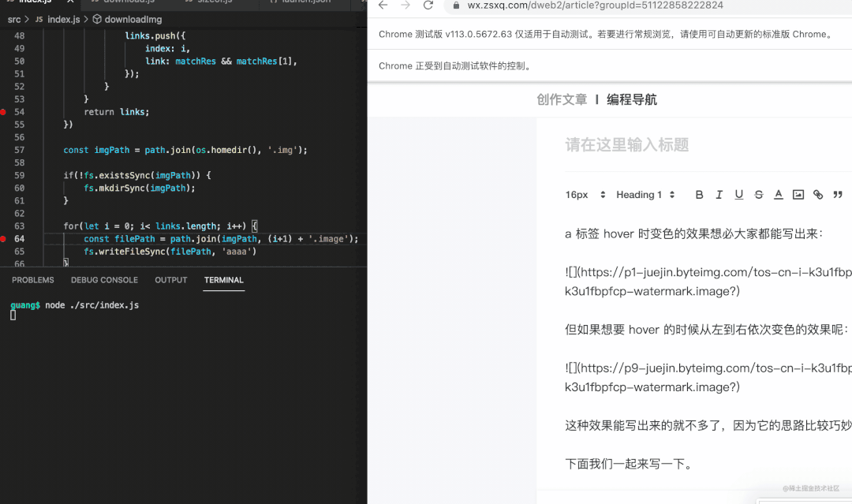The height and width of the screenshot is (504, 852).
Task: Click the terminal cursor block below the prompt
Action: click(13, 315)
